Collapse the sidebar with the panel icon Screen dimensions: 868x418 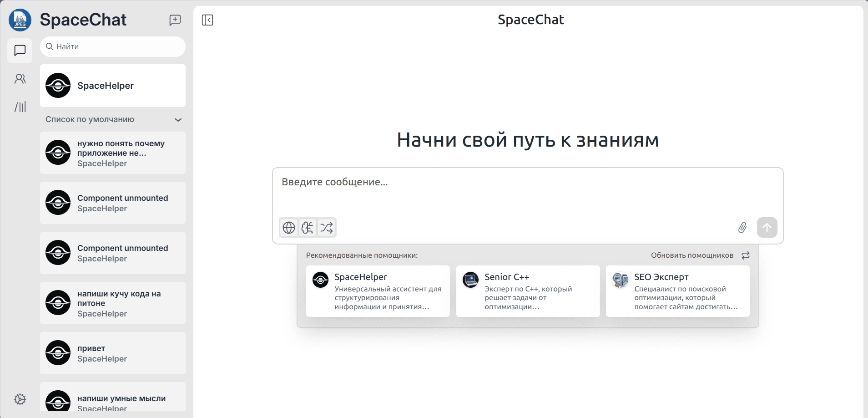(207, 20)
